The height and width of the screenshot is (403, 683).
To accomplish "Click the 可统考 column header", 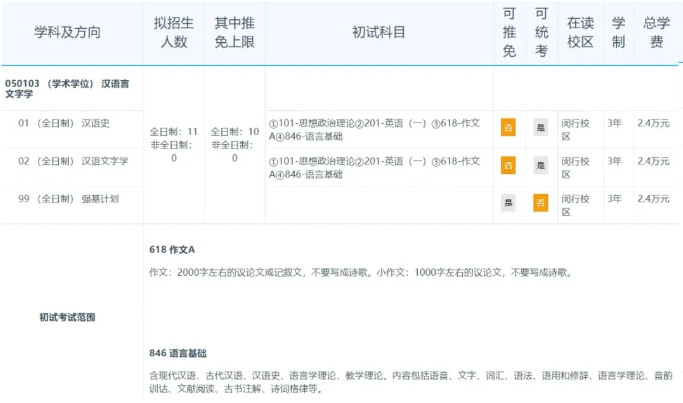I will click(x=541, y=33).
